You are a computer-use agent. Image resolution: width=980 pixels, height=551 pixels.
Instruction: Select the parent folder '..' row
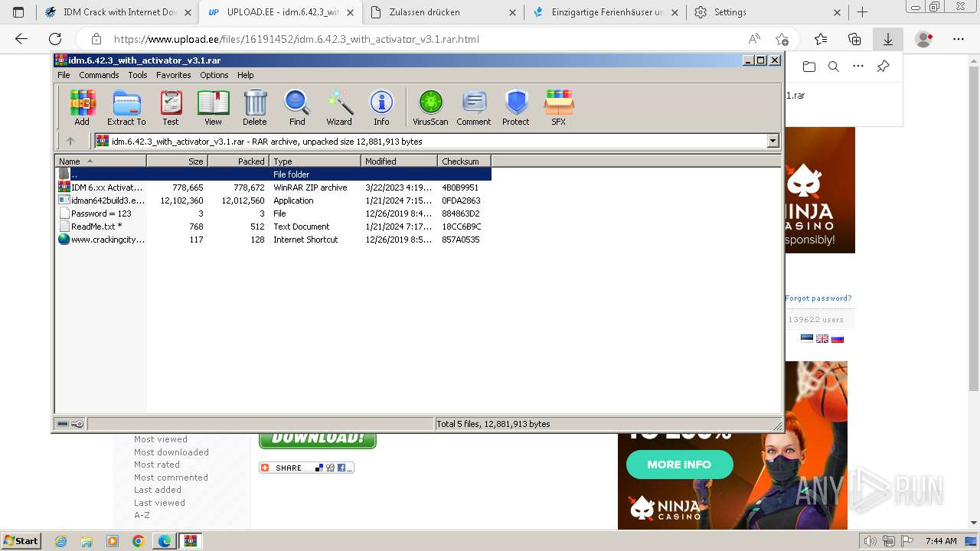pyautogui.click(x=273, y=174)
